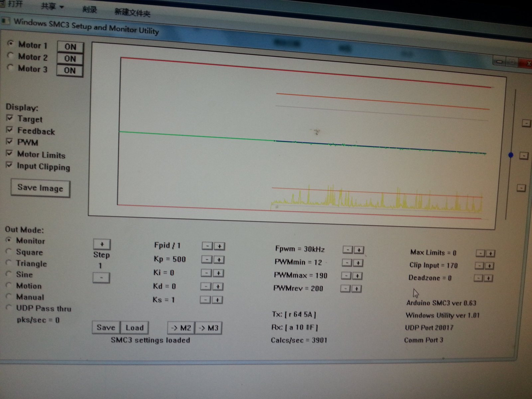532x399 pixels.
Task: Increase the PWMmax value
Action: (x=357, y=276)
